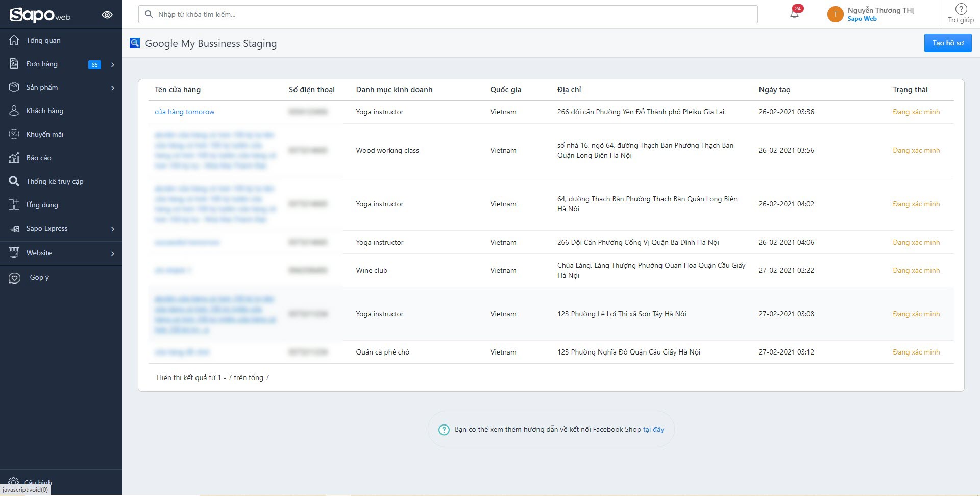Expand the Sản phẩm submenu arrow

(113, 88)
